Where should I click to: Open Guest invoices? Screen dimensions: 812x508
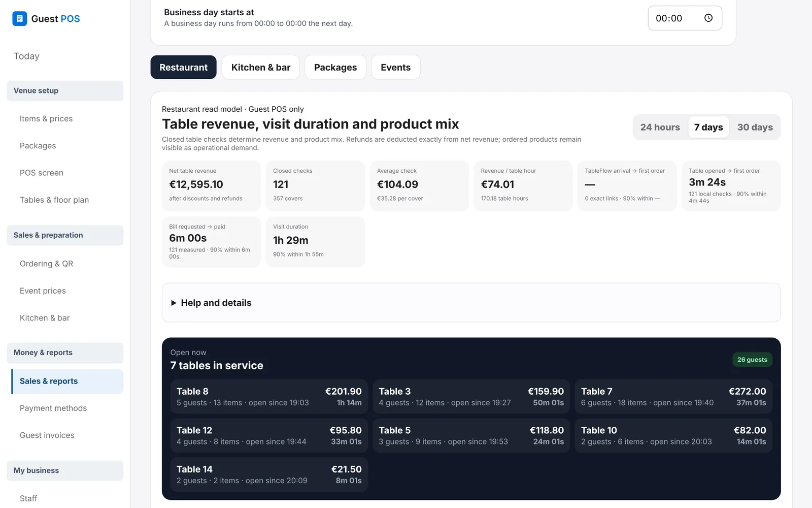47,435
